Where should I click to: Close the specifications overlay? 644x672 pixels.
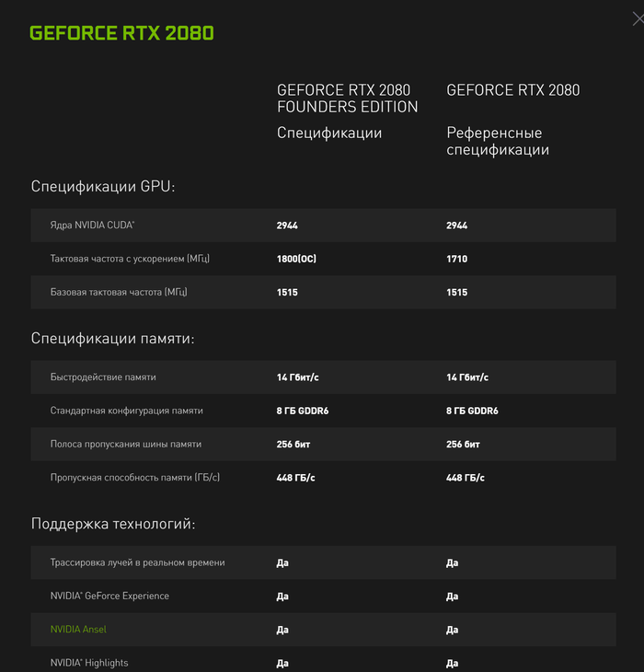pyautogui.click(x=637, y=17)
